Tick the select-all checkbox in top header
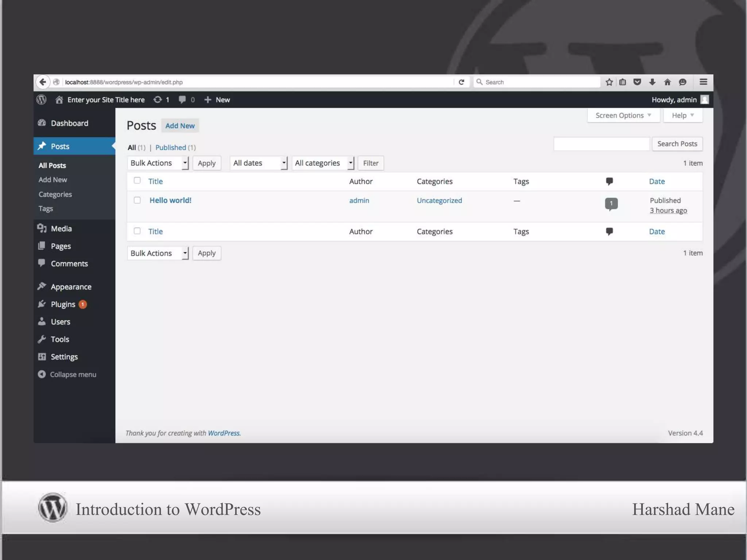 pos(137,180)
